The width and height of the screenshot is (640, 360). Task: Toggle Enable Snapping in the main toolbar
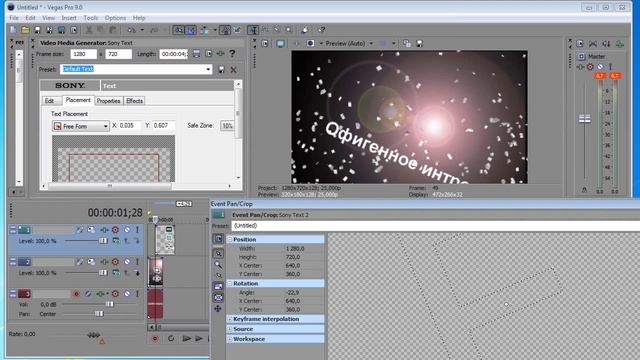179,30
